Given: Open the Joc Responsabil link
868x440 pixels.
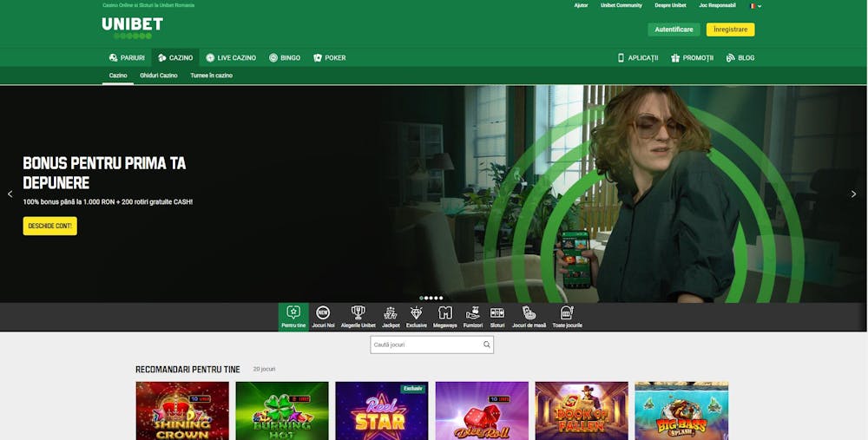Looking at the screenshot, I should [717, 5].
